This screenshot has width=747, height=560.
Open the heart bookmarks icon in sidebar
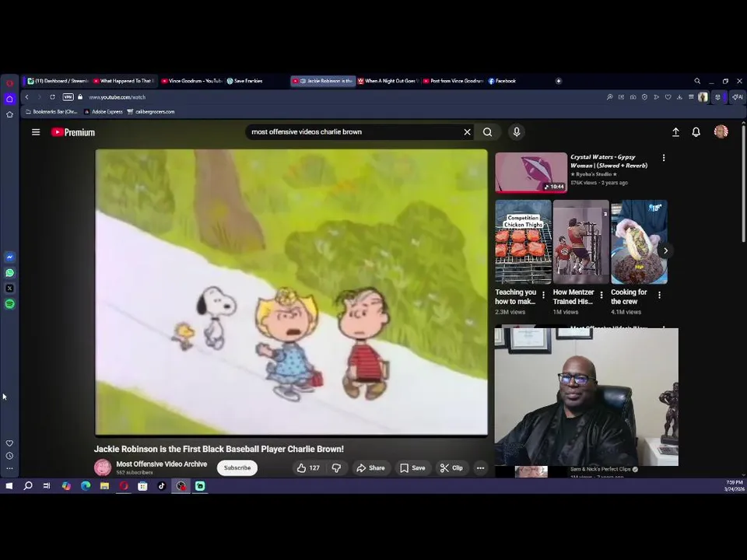9,443
